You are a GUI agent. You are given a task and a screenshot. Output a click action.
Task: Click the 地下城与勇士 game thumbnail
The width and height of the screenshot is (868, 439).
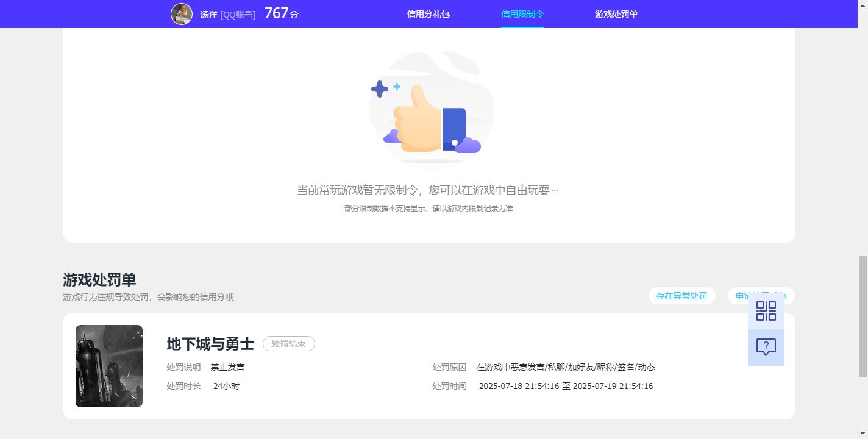coord(109,366)
